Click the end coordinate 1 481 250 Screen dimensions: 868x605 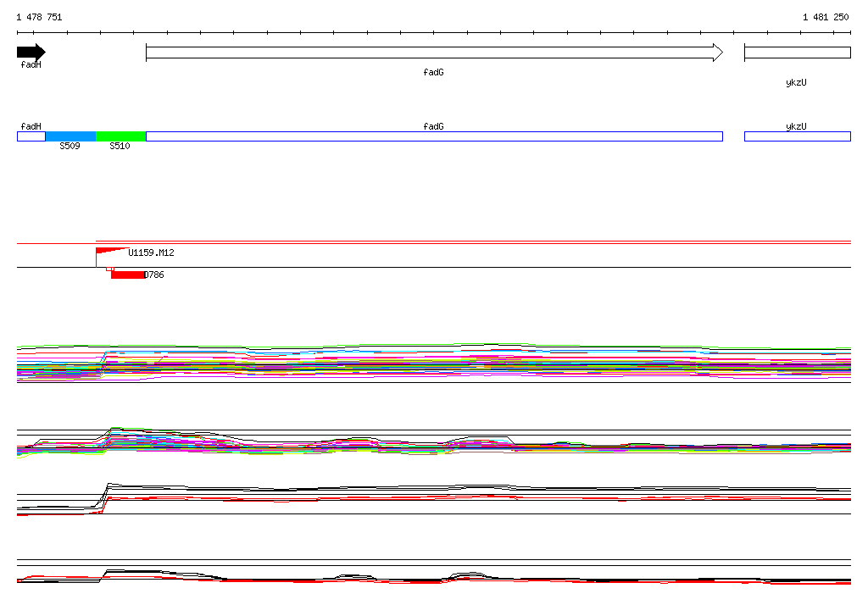coord(826,17)
